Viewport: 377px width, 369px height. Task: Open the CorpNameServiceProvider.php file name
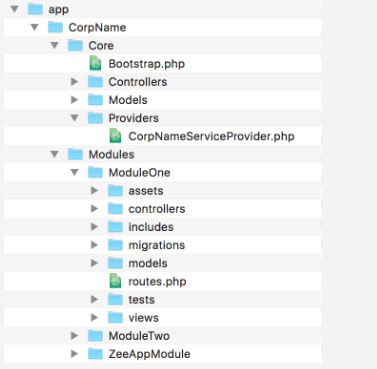(x=212, y=136)
